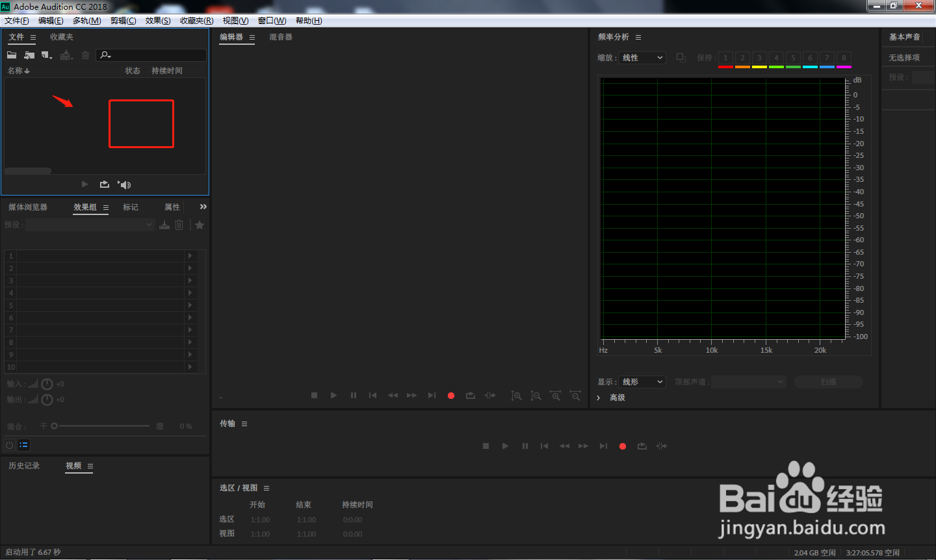Click the Files panel search field

coord(151,55)
